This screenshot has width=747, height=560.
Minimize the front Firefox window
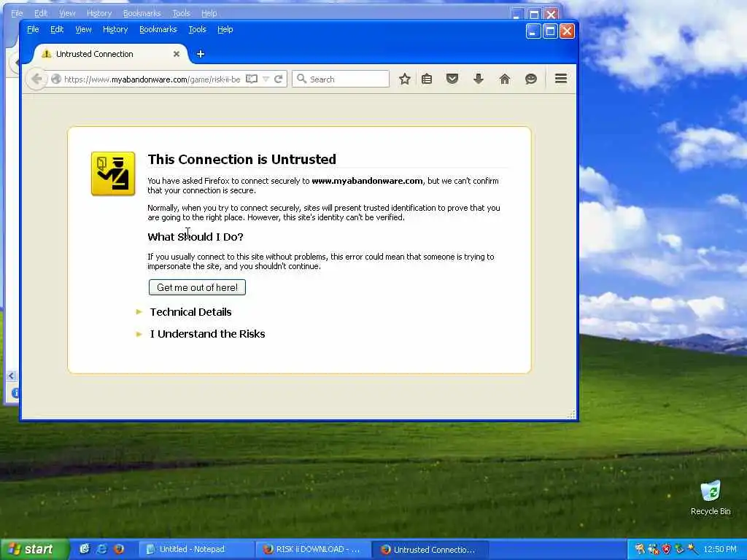point(533,31)
